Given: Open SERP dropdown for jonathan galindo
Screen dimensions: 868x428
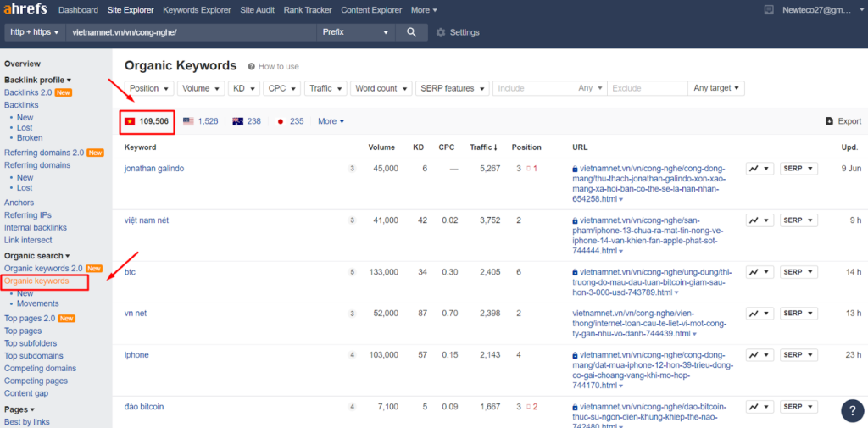Looking at the screenshot, I should coord(798,169).
